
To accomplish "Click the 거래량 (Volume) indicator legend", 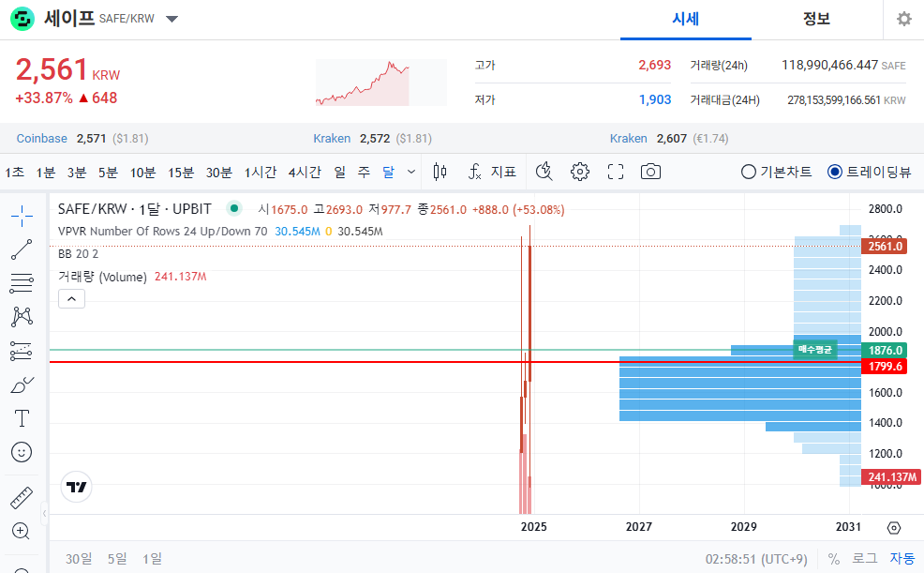I will [102, 277].
